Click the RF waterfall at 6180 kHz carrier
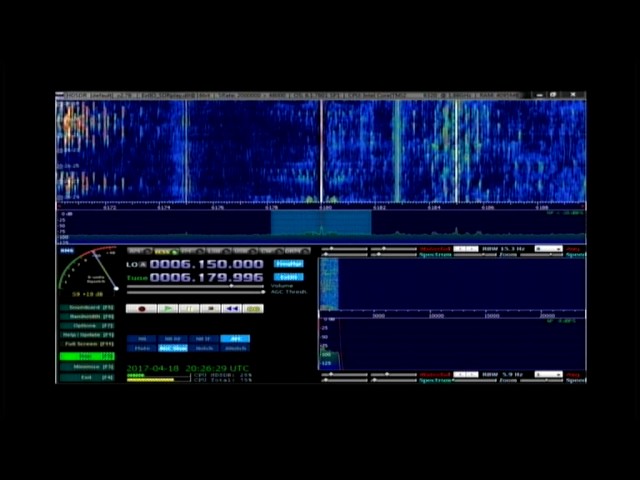This screenshot has height=480, width=640. pos(321,151)
